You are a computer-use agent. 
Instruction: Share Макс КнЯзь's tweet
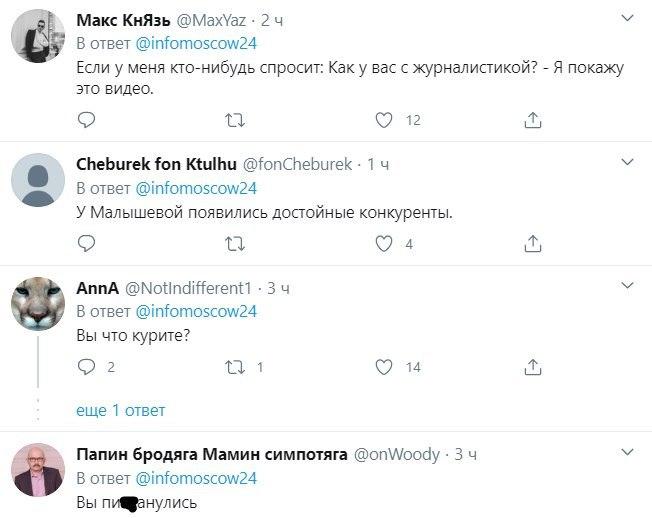533,120
